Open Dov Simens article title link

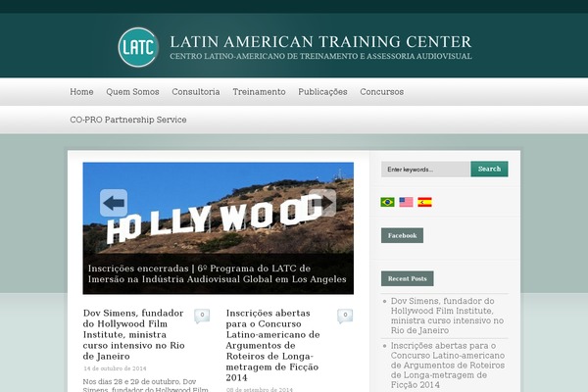pos(134,334)
